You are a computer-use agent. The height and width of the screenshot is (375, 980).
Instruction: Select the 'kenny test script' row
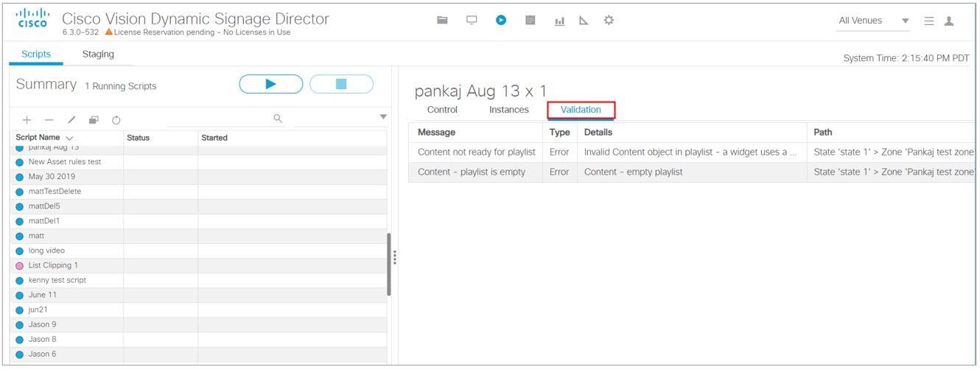click(198, 280)
